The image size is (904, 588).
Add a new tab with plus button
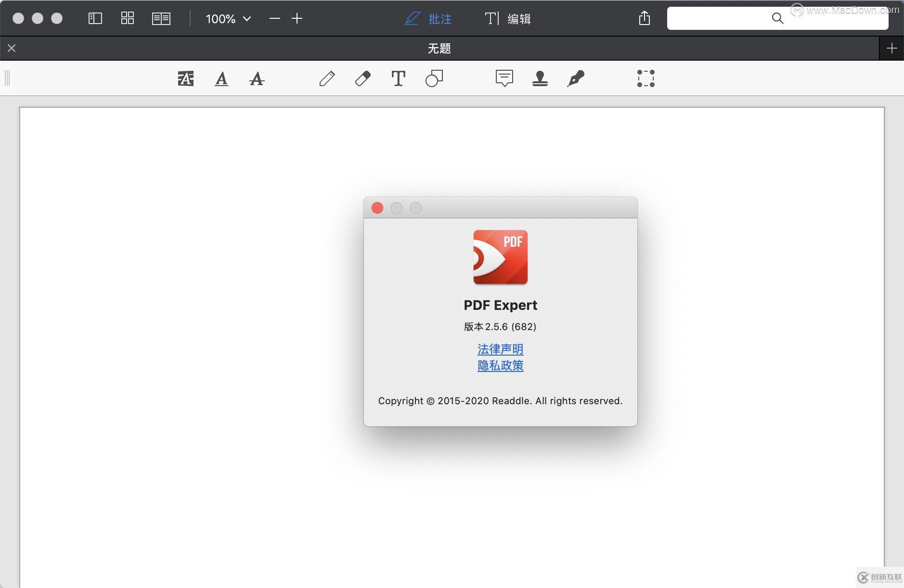pos(891,48)
